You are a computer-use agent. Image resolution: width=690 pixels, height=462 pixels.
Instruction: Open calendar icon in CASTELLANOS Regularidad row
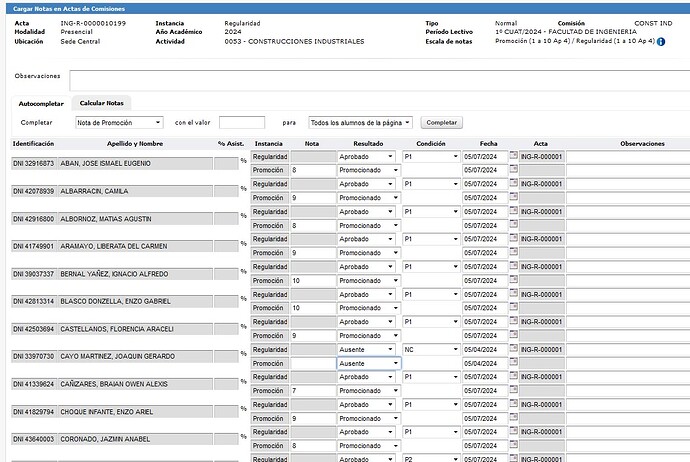[514, 321]
